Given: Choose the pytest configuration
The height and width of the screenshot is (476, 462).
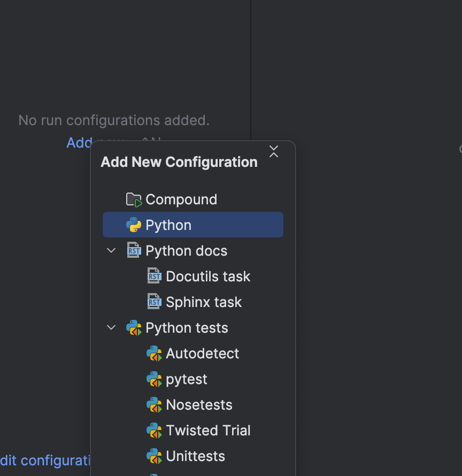Looking at the screenshot, I should tap(193, 379).
